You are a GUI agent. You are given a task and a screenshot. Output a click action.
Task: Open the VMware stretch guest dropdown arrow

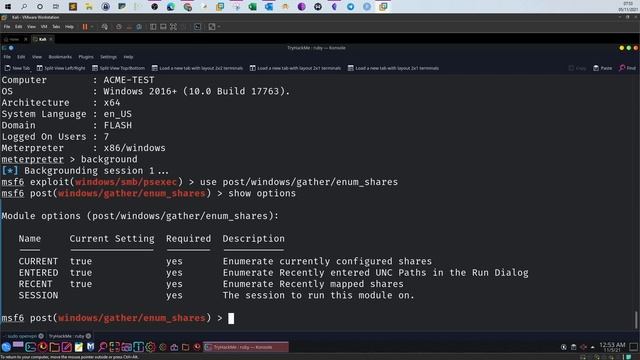219,27
